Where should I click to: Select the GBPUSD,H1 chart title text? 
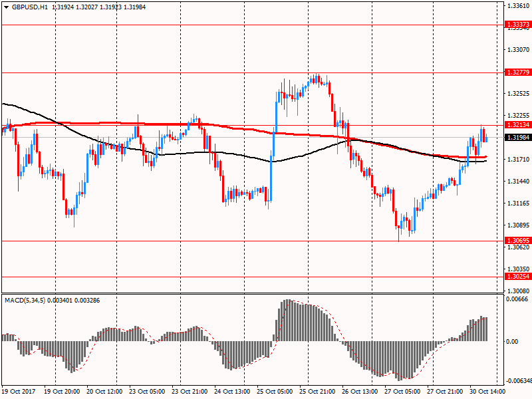[x=30, y=7]
